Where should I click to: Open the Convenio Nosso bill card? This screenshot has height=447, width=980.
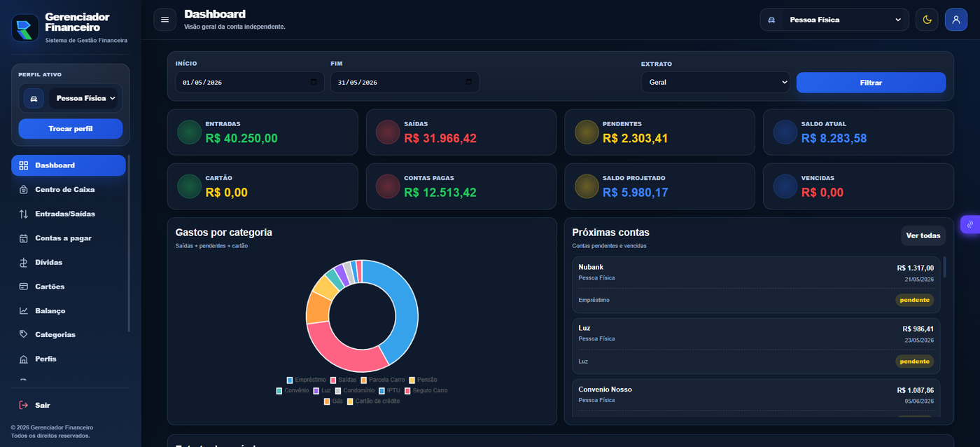[x=756, y=398]
